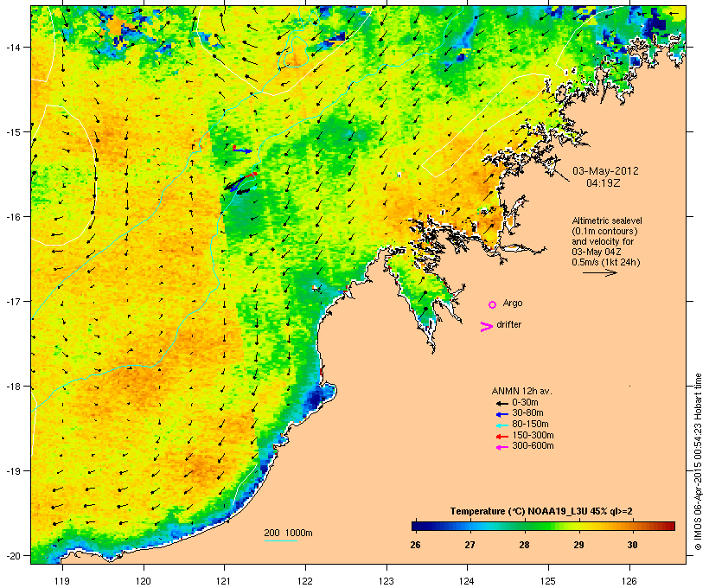Viewport: 709px width, 588px height.
Task: Click the longitude axis label 120
Action: (x=144, y=581)
